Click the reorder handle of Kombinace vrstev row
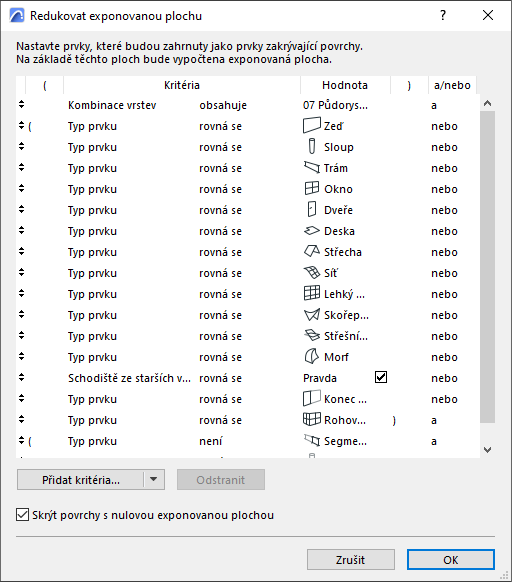 pos(22,104)
